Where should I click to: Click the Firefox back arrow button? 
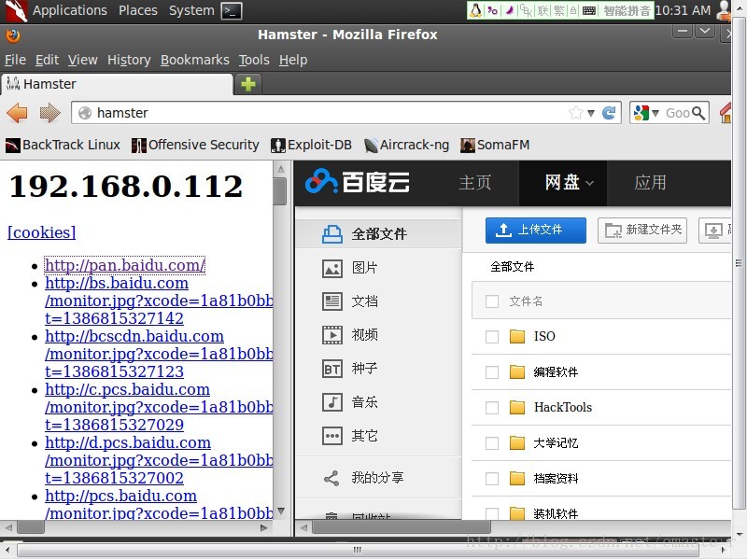(x=17, y=113)
